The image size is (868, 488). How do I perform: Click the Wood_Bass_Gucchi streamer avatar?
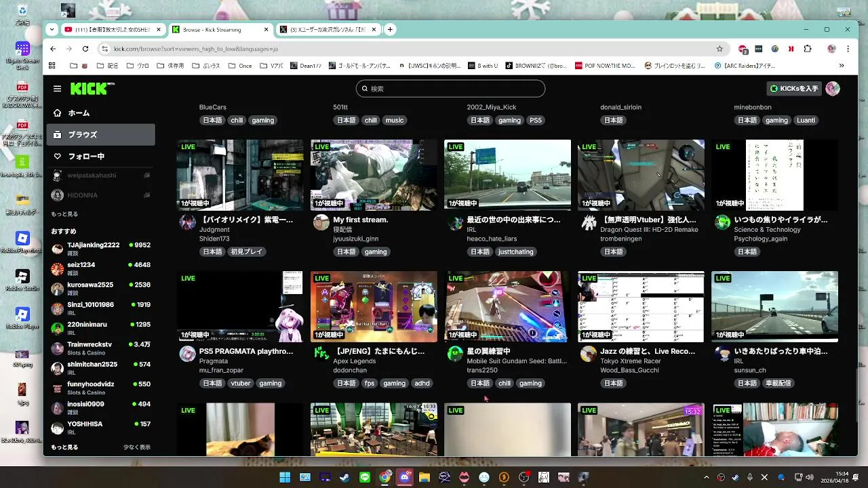pos(589,354)
